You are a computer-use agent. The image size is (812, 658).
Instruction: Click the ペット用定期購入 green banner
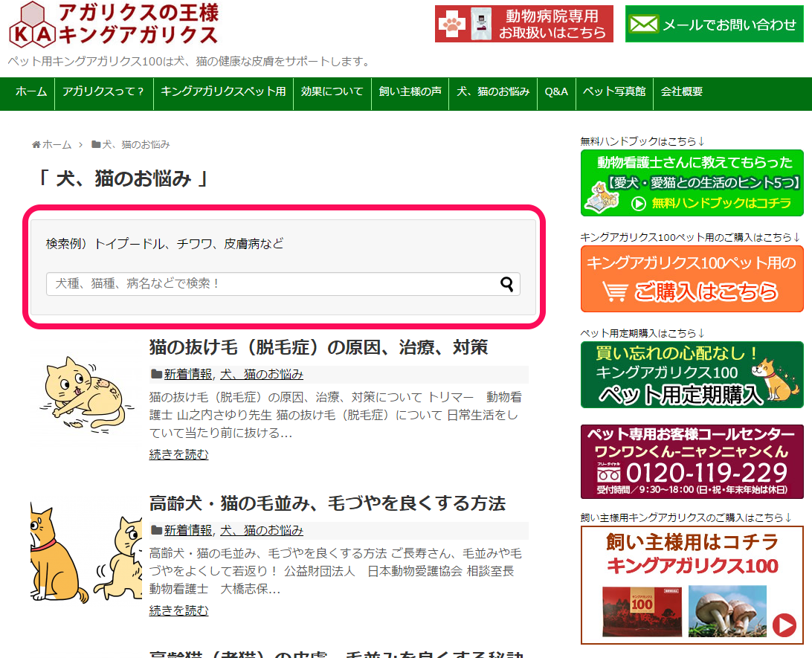point(692,375)
